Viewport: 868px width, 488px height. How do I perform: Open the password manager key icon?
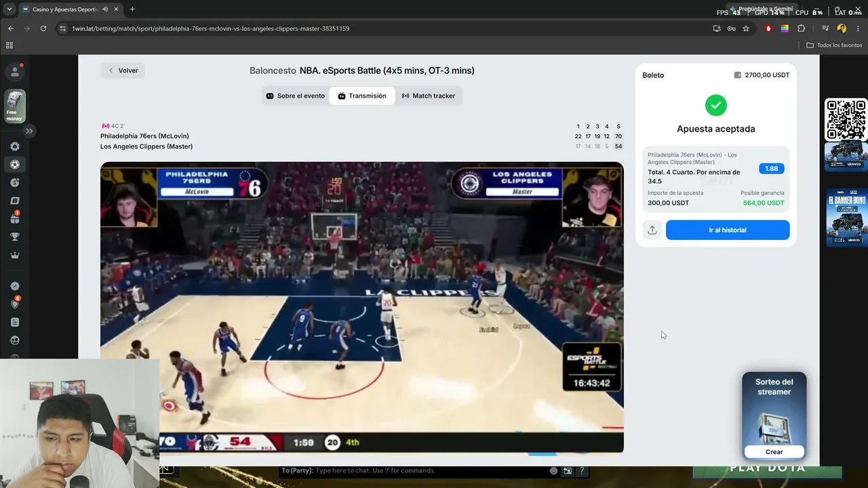(731, 28)
